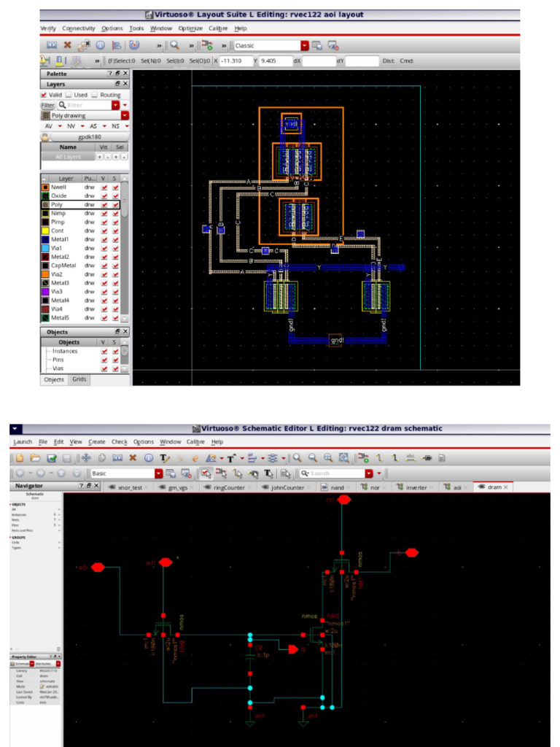This screenshot has width=560, height=747.
Task: Toggle visibility checkbox for Metal1 layer
Action: pyautogui.click(x=105, y=240)
